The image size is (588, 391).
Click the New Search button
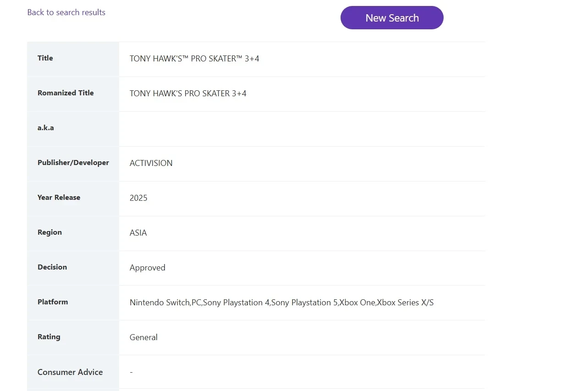point(392,18)
